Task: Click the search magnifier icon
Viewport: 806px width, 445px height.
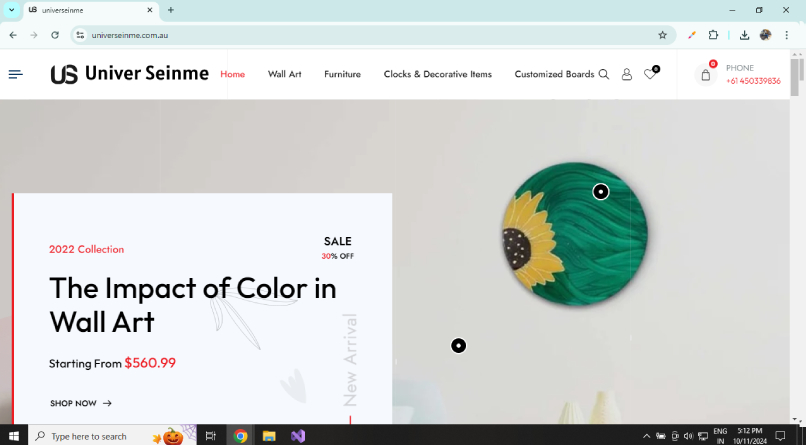Action: pos(604,75)
